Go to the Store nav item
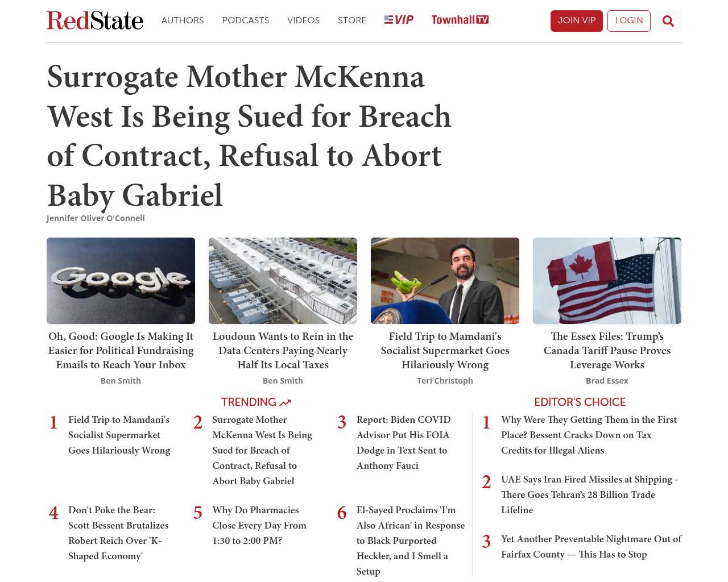728x582 pixels. pyautogui.click(x=352, y=20)
